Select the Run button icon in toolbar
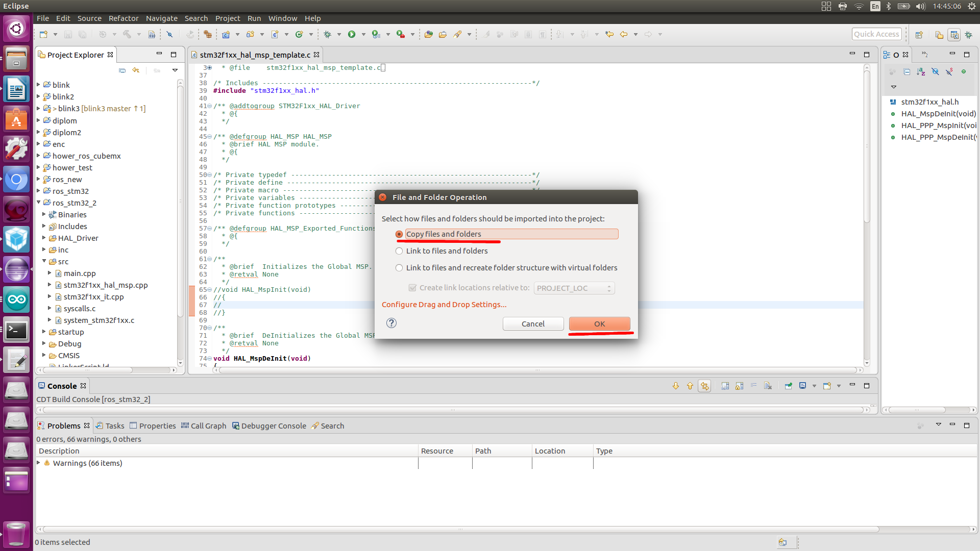This screenshot has width=980, height=551. click(x=351, y=34)
